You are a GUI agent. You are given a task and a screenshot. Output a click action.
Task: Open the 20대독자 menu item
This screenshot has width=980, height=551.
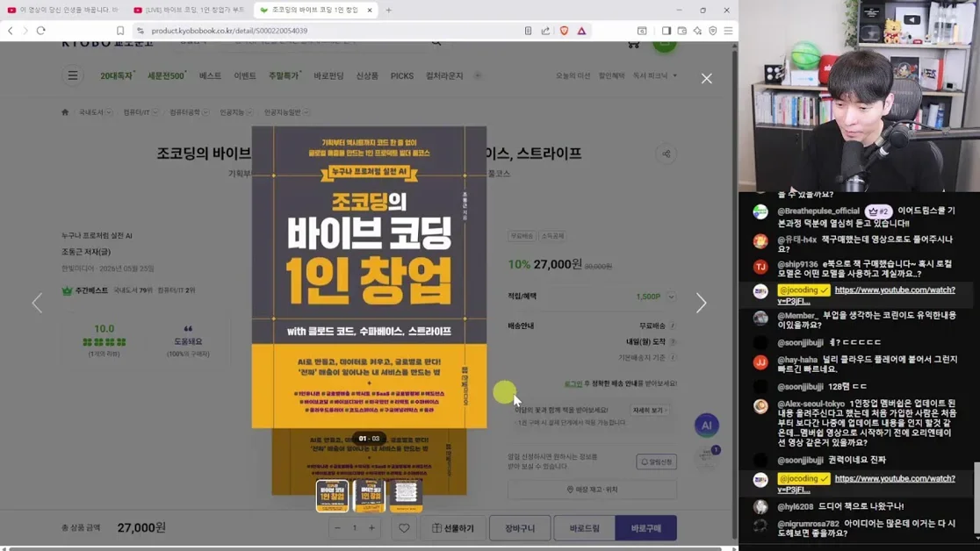click(118, 75)
